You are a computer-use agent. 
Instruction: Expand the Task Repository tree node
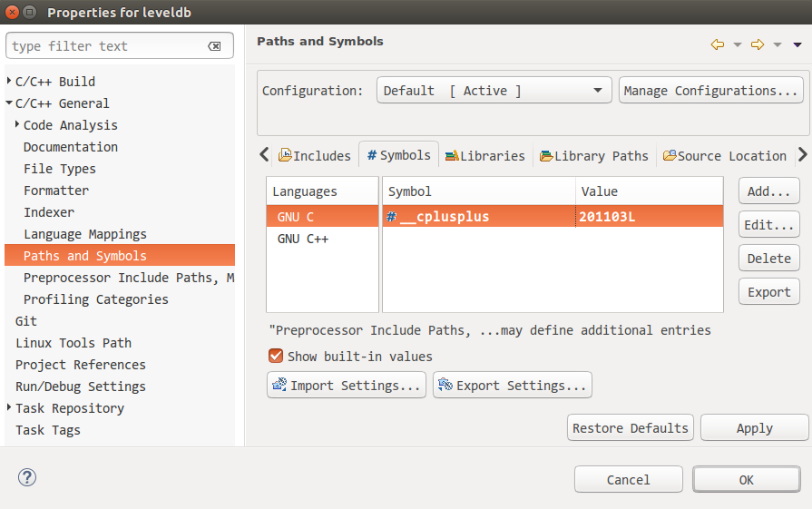(x=9, y=407)
